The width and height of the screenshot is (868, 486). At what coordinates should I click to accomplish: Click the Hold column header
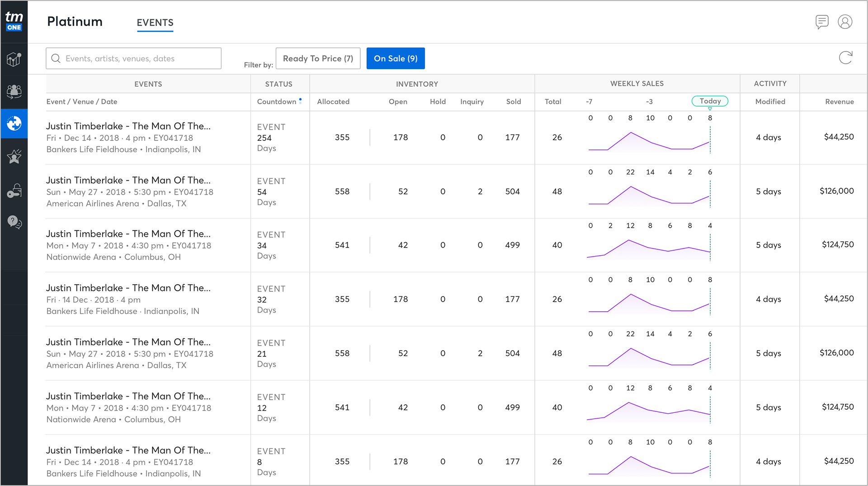[x=438, y=102]
